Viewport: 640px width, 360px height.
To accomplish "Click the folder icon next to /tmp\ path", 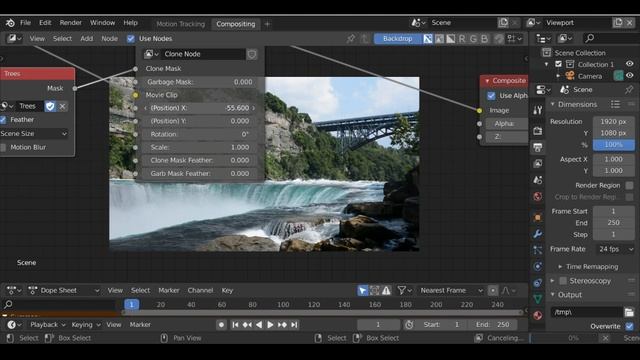I will point(629,312).
